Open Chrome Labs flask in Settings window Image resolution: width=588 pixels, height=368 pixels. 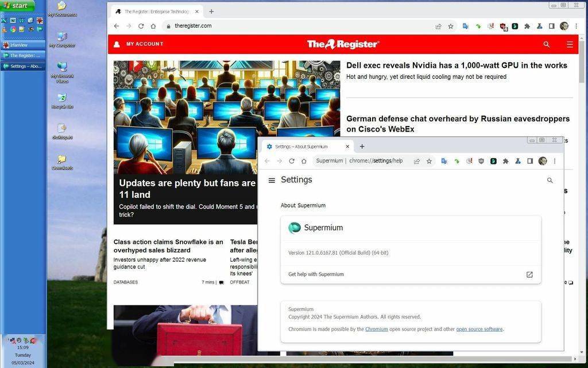click(x=518, y=161)
